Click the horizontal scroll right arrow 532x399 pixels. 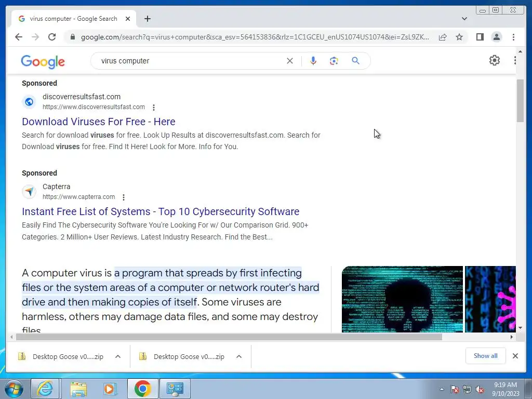pyautogui.click(x=512, y=337)
